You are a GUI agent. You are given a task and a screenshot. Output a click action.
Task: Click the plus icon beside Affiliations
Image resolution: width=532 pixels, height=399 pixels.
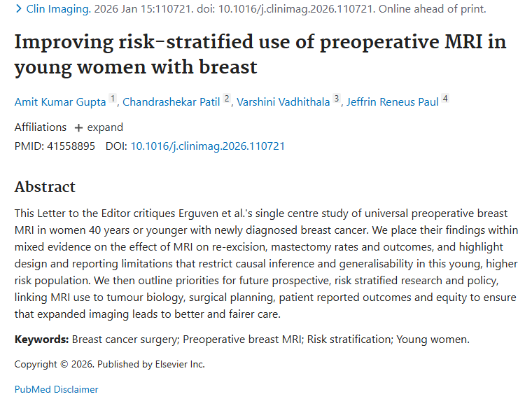coord(78,128)
